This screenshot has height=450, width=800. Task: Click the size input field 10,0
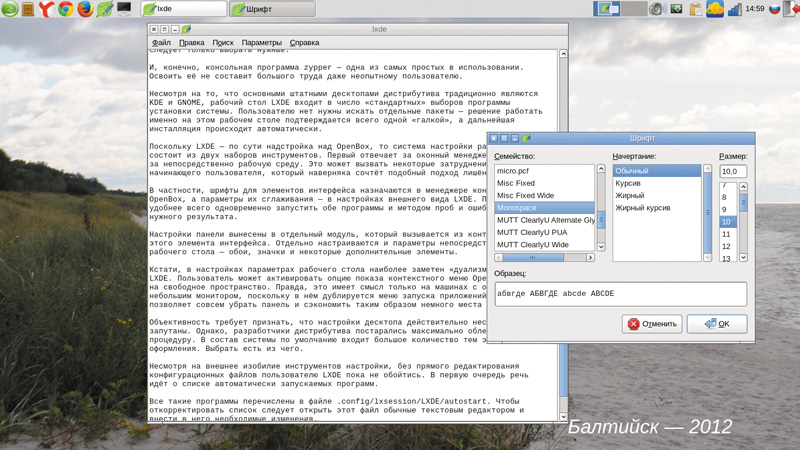(733, 171)
